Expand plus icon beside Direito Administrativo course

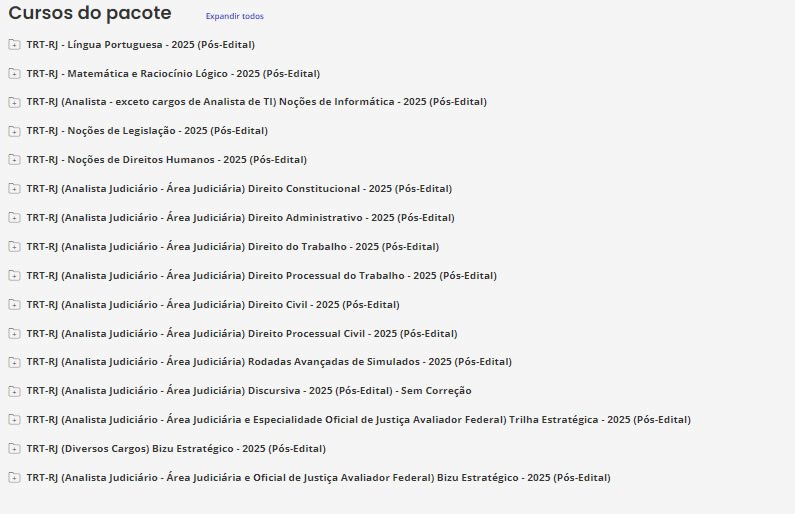coord(13,218)
